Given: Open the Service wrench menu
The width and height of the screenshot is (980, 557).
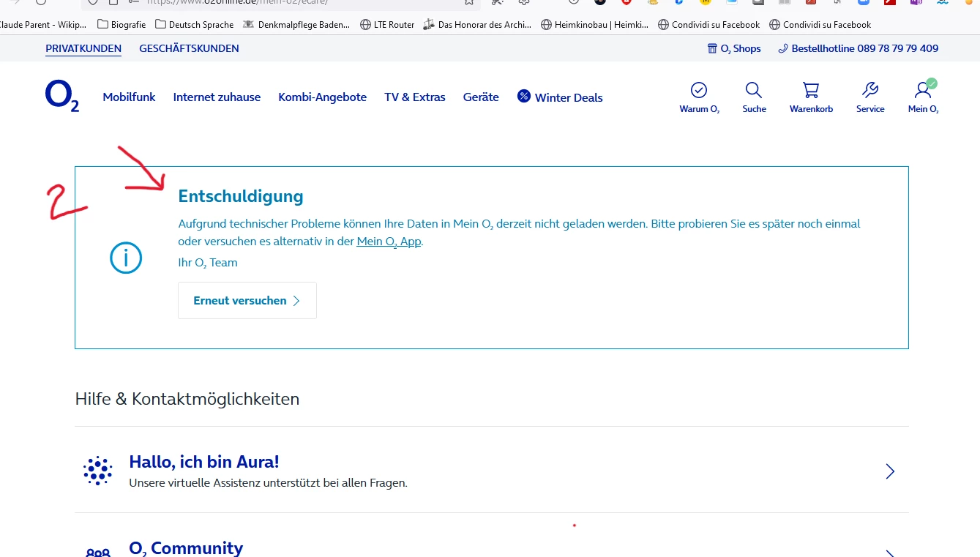Looking at the screenshot, I should tap(870, 97).
